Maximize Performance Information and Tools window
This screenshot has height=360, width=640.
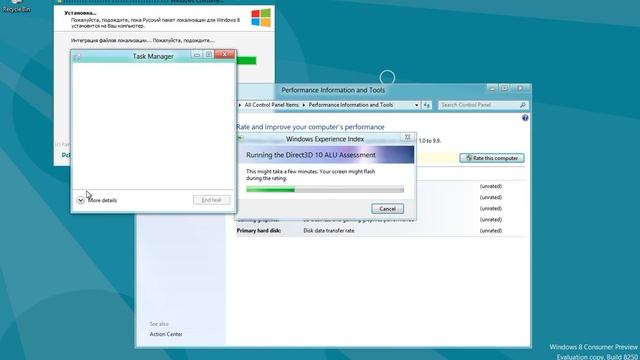[x=504, y=88]
